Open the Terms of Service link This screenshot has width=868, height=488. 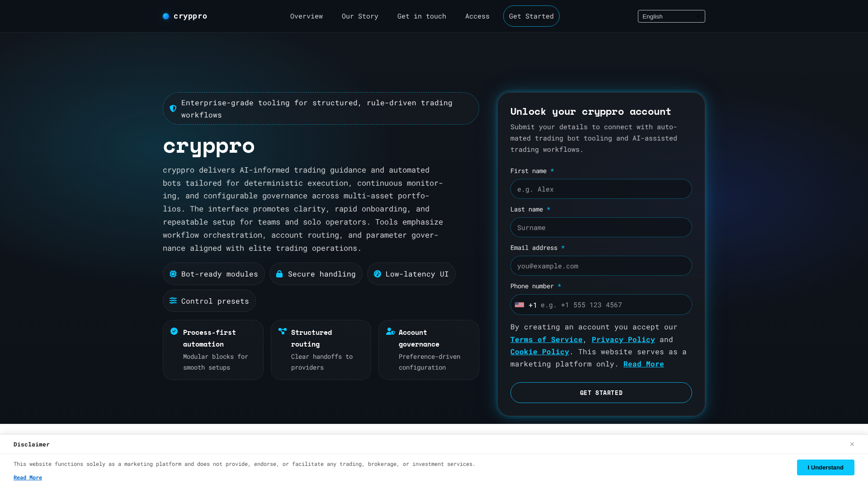[x=546, y=339]
